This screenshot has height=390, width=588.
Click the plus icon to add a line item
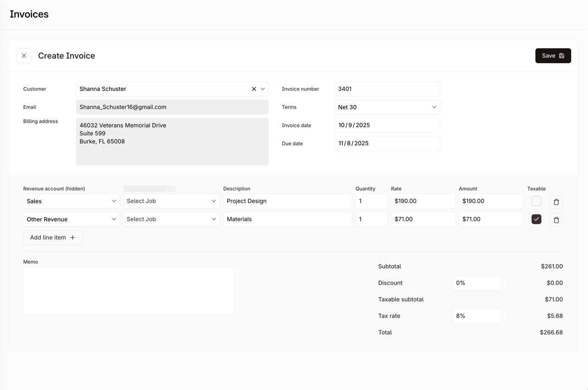tap(72, 237)
